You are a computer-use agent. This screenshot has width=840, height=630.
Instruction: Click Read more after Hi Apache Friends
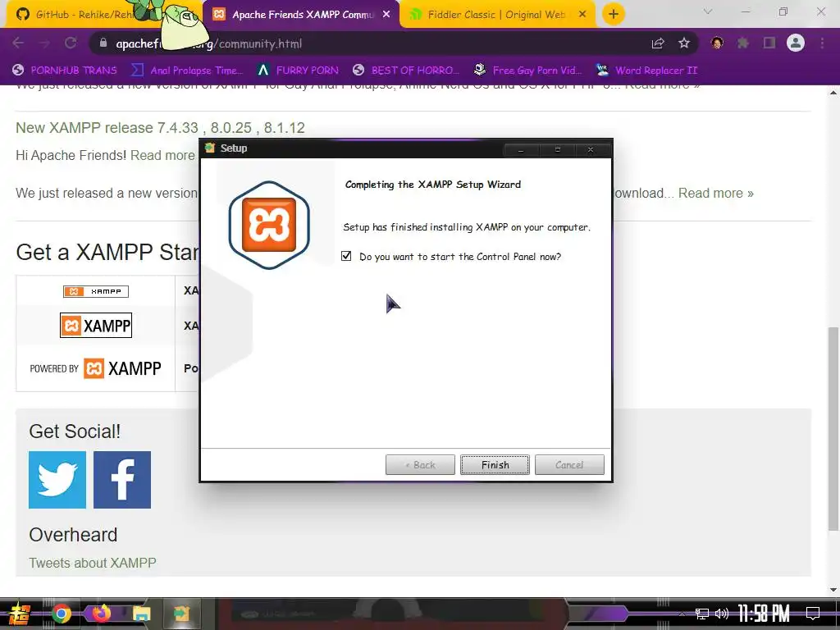pos(163,155)
